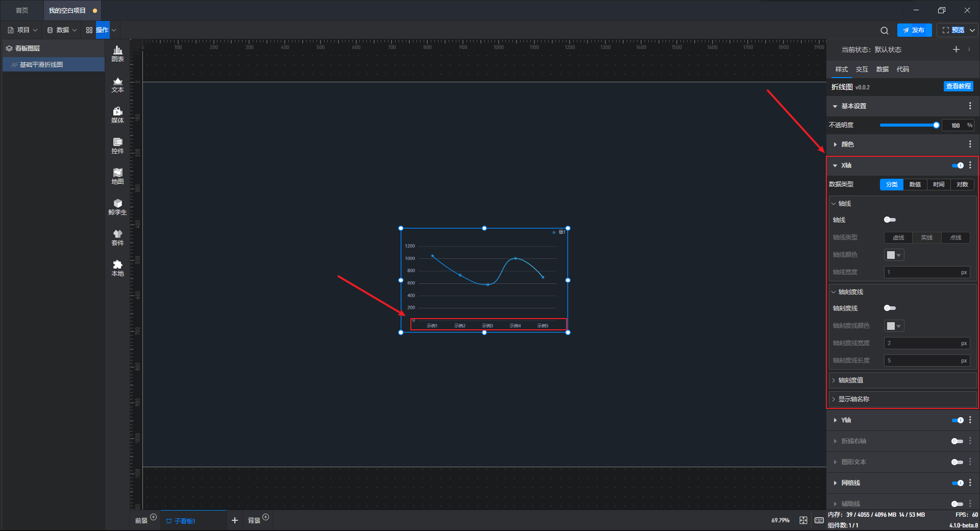Viewport: 980px width, 531px height.
Task: Collapse the 基本设置 section
Action: pyautogui.click(x=835, y=106)
